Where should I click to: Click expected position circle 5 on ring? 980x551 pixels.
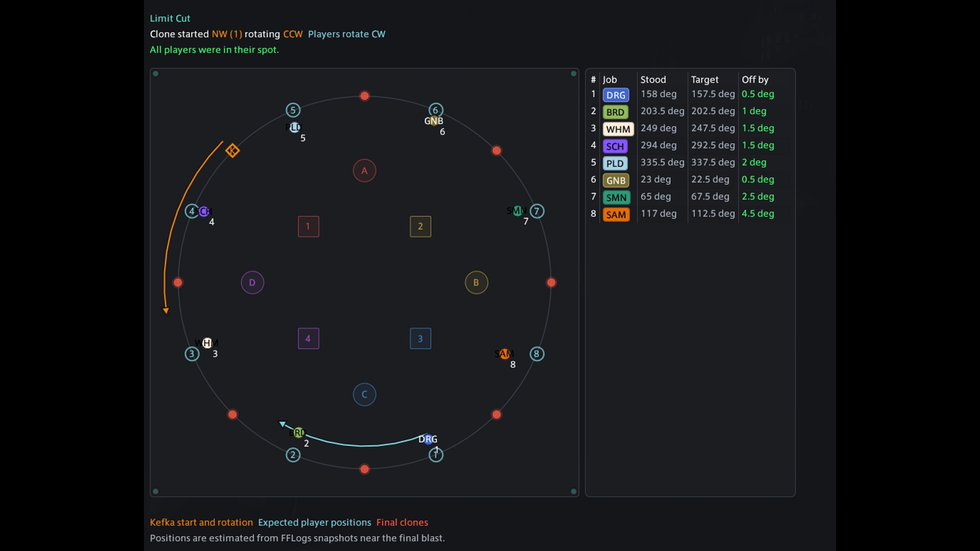(293, 110)
